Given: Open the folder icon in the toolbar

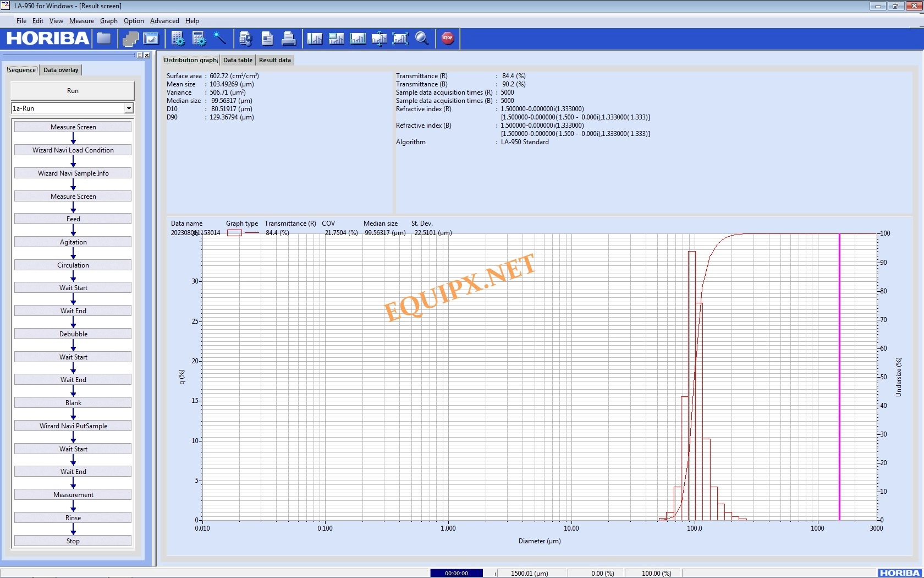Looking at the screenshot, I should pyautogui.click(x=104, y=39).
